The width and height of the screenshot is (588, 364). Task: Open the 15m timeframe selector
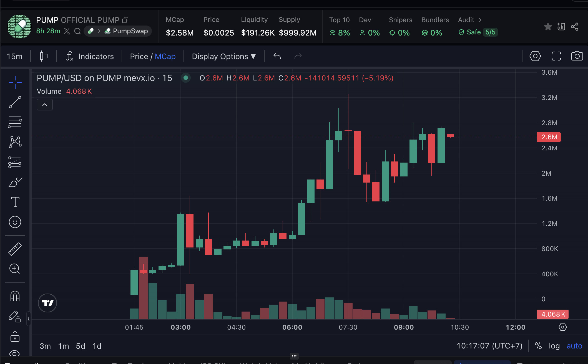(x=15, y=56)
